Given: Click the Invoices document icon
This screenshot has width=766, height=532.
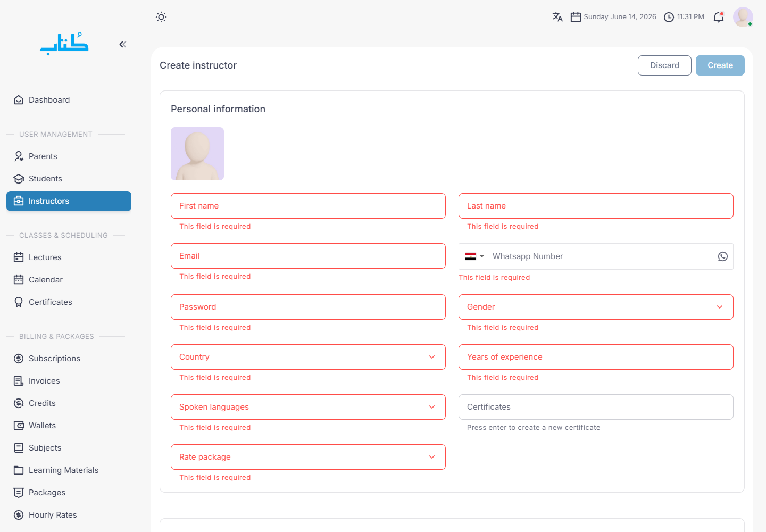Looking at the screenshot, I should [19, 381].
